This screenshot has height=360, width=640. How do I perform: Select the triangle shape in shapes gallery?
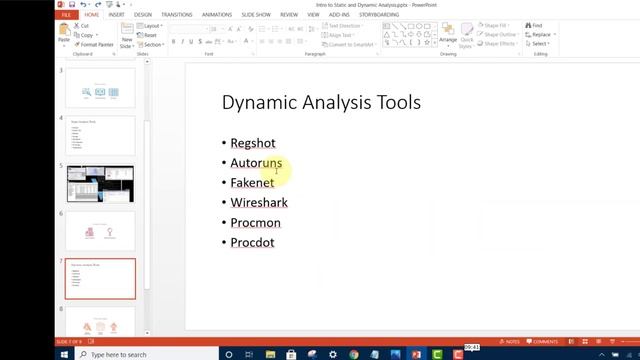click(x=387, y=34)
